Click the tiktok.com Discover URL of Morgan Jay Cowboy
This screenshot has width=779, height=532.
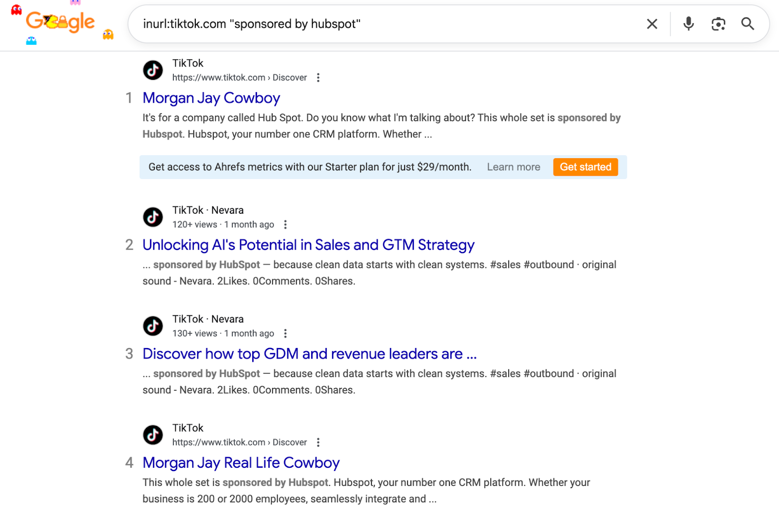(240, 77)
